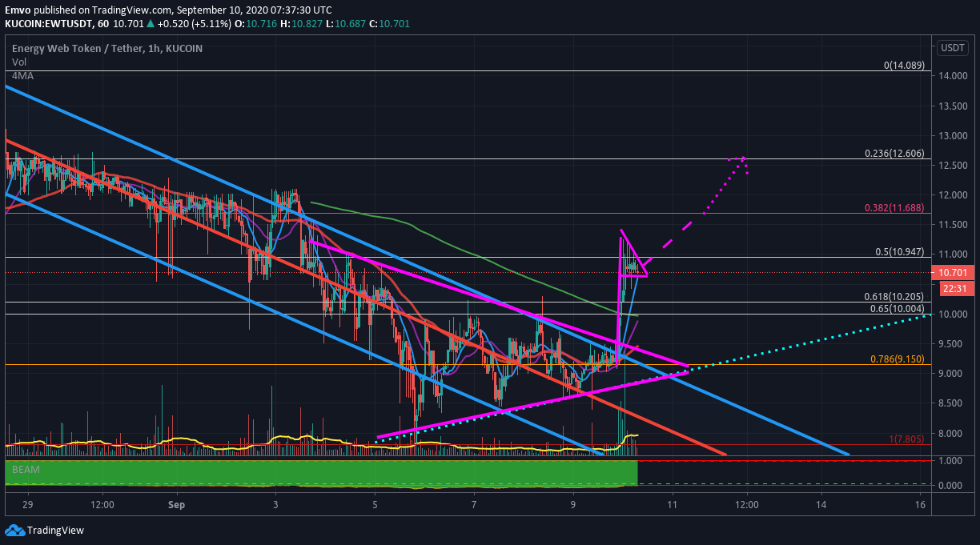Viewport: 980px width, 545px height.
Task: Click the close value C:10.701 in header
Action: tap(388, 23)
